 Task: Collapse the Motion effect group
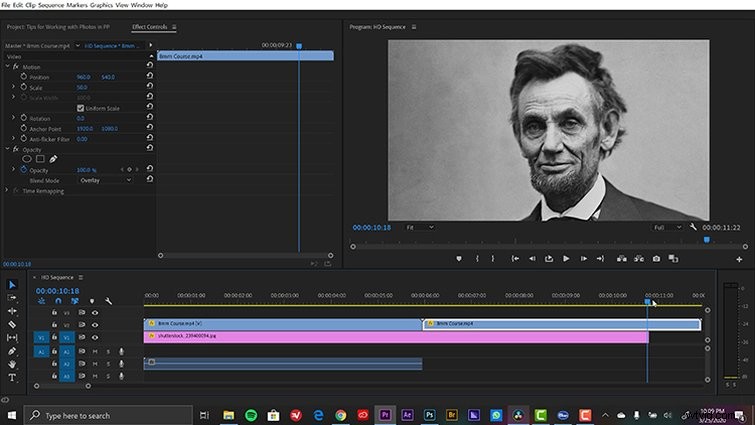(x=7, y=66)
